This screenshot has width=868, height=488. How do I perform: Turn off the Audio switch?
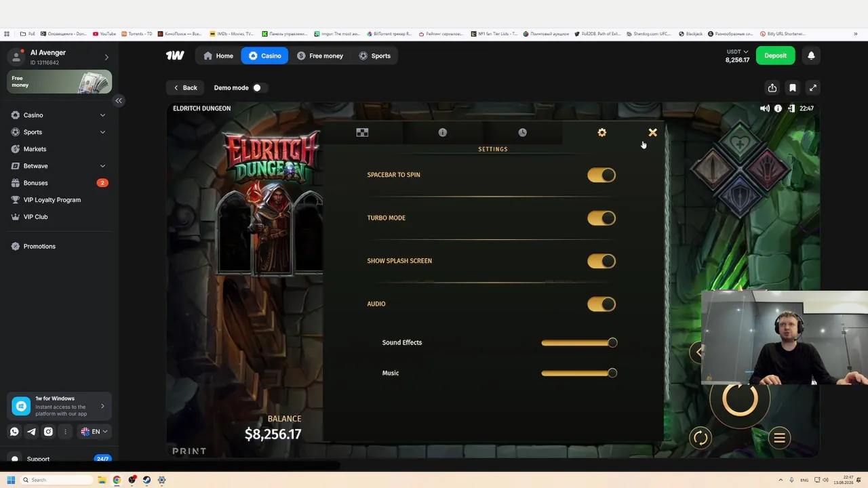click(x=601, y=304)
